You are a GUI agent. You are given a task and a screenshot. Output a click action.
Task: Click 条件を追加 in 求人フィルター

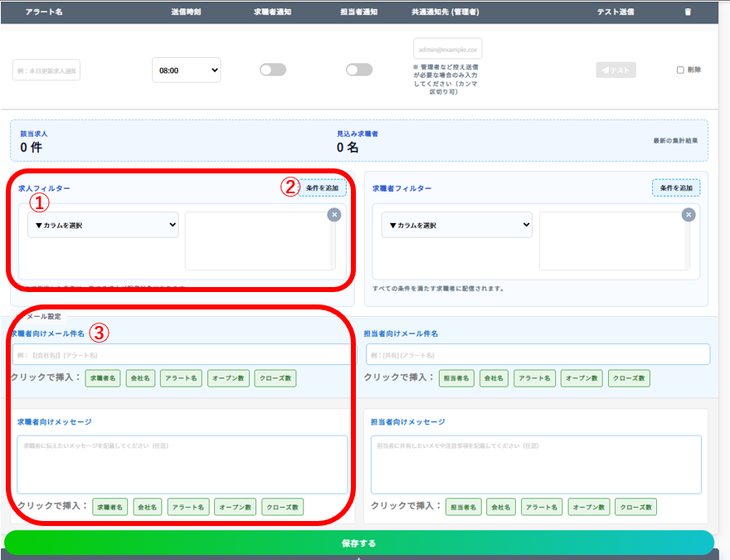tap(321, 188)
